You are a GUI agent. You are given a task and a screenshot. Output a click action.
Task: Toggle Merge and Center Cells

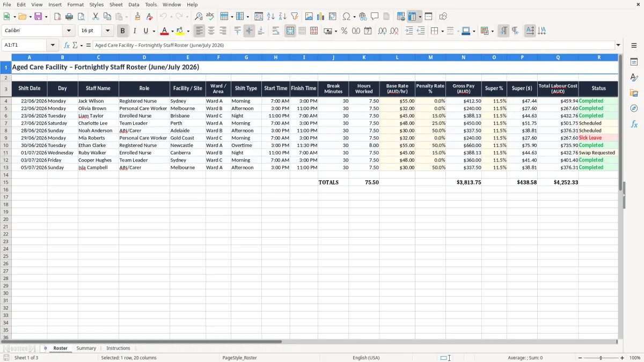290,31
